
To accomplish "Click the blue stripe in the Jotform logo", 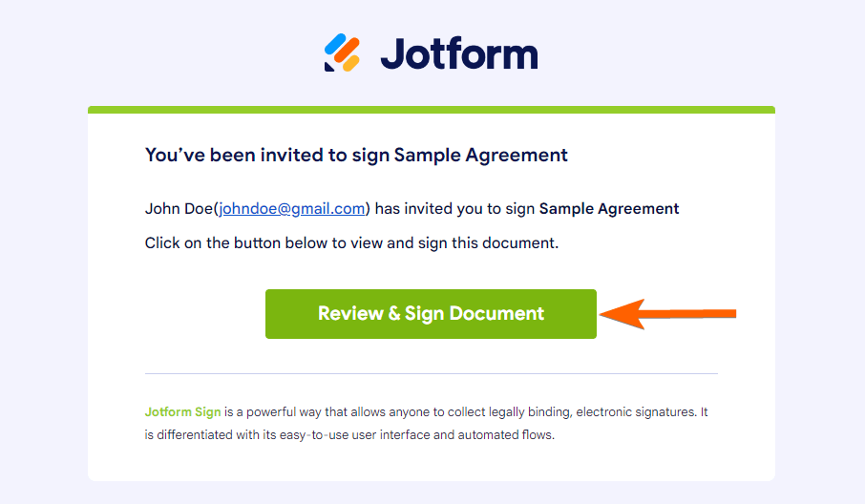I will point(334,44).
